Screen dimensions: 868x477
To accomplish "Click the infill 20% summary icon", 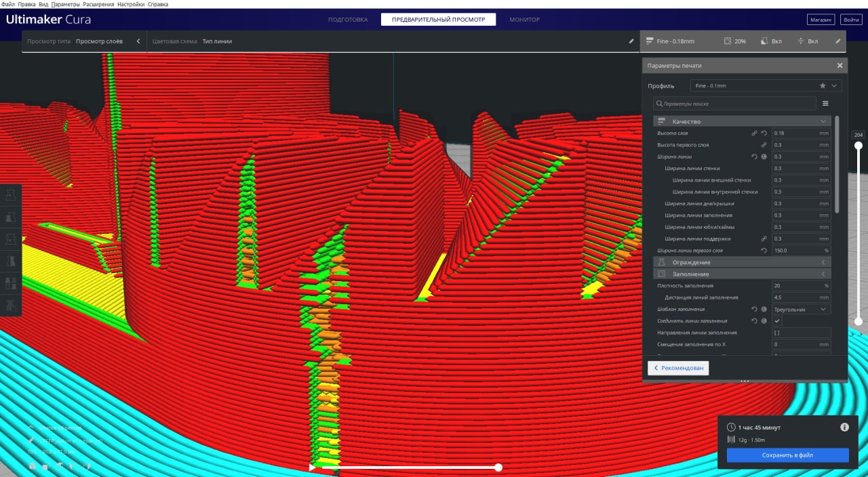I will 728,41.
